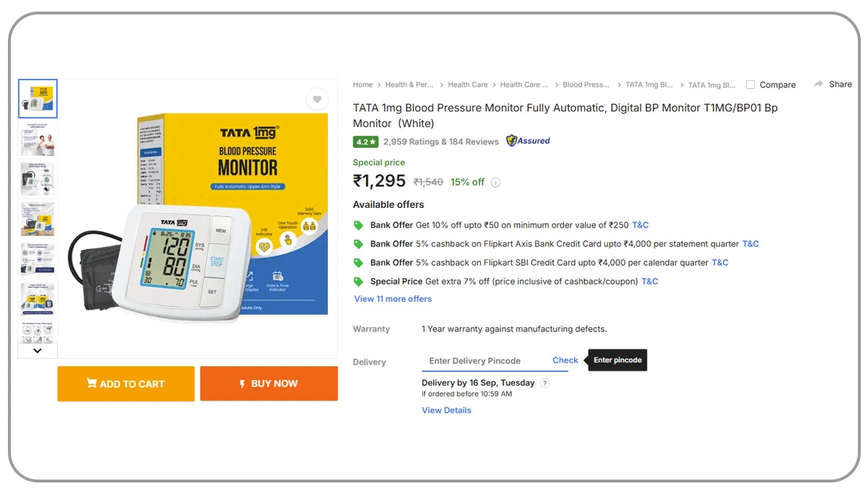
Task: Click the Share arrow icon
Action: 818,84
